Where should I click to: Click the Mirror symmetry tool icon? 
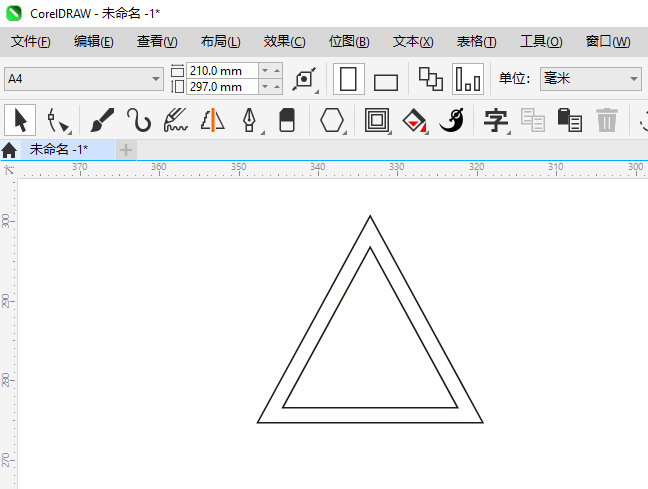tap(212, 120)
